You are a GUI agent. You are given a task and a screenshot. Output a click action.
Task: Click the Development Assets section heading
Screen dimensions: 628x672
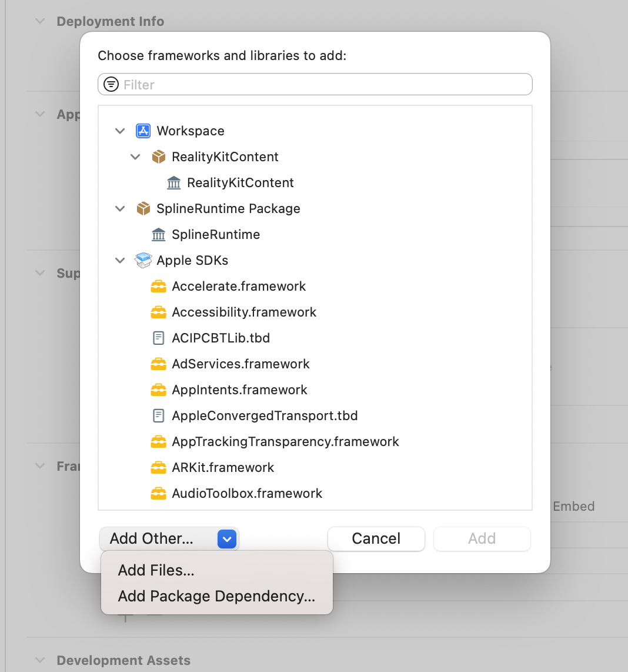[123, 660]
